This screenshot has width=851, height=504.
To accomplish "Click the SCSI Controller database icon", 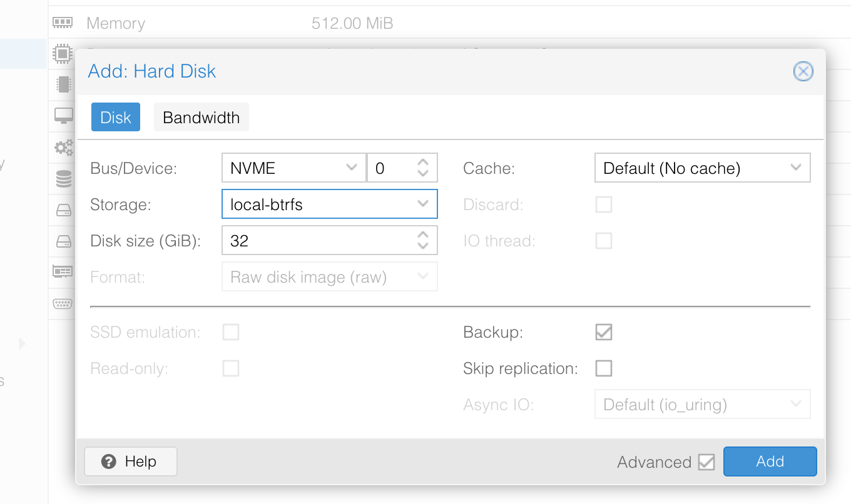I will pyautogui.click(x=63, y=179).
